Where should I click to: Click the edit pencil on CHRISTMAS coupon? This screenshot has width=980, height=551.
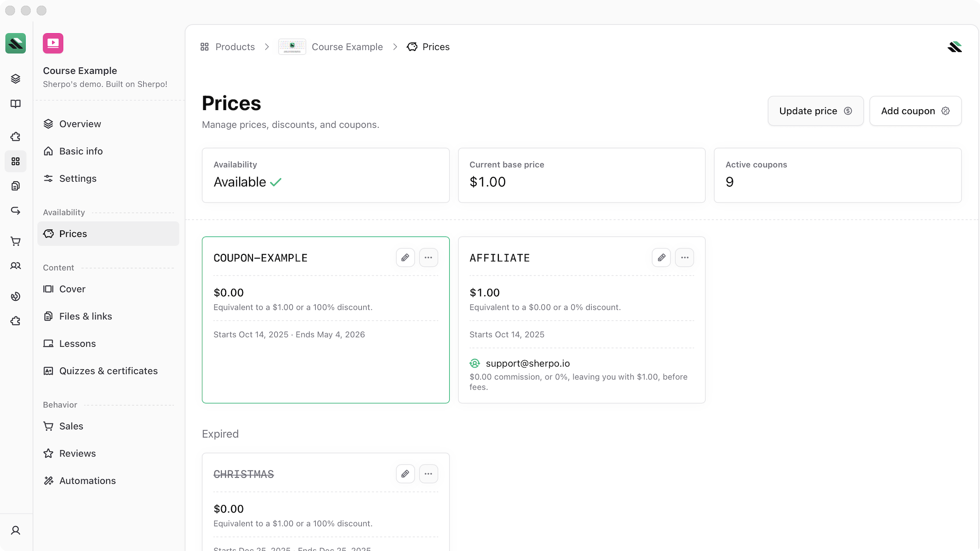pyautogui.click(x=405, y=474)
